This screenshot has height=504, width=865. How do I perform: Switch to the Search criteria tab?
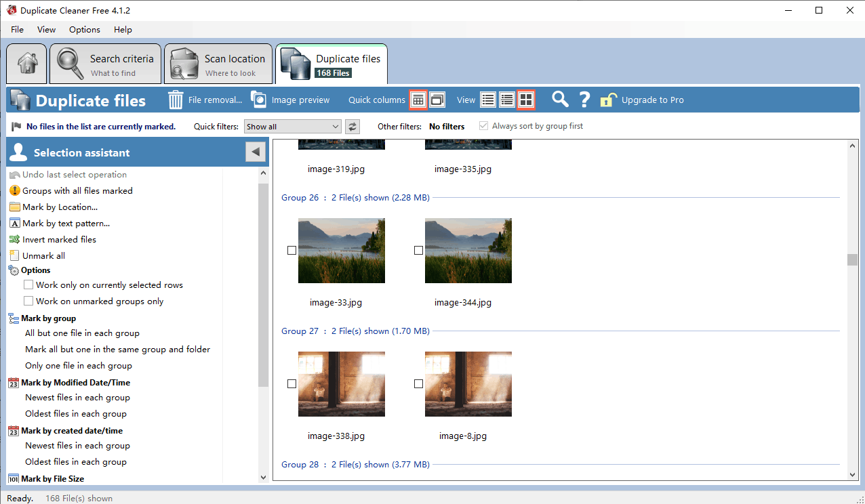tap(106, 64)
